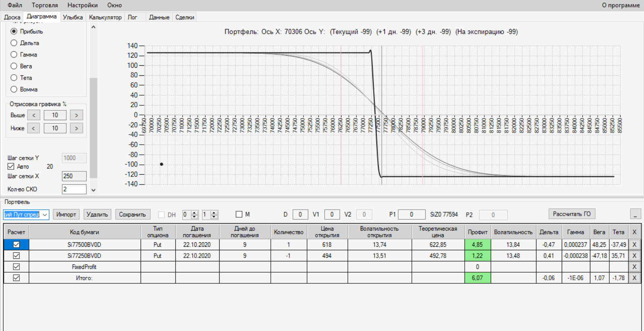This screenshot has width=644, height=331.
Task: Click the Профит column header
Action: coord(478,232)
